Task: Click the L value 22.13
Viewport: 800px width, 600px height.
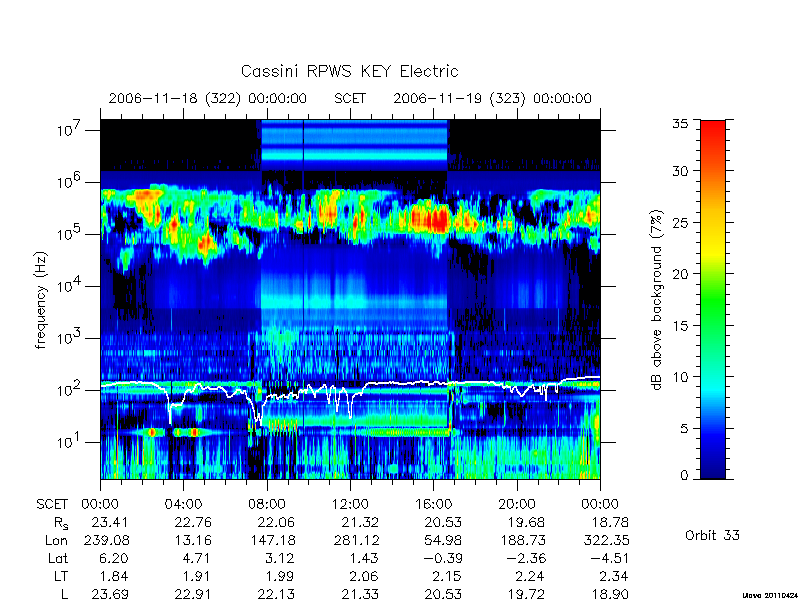Action: [276, 594]
